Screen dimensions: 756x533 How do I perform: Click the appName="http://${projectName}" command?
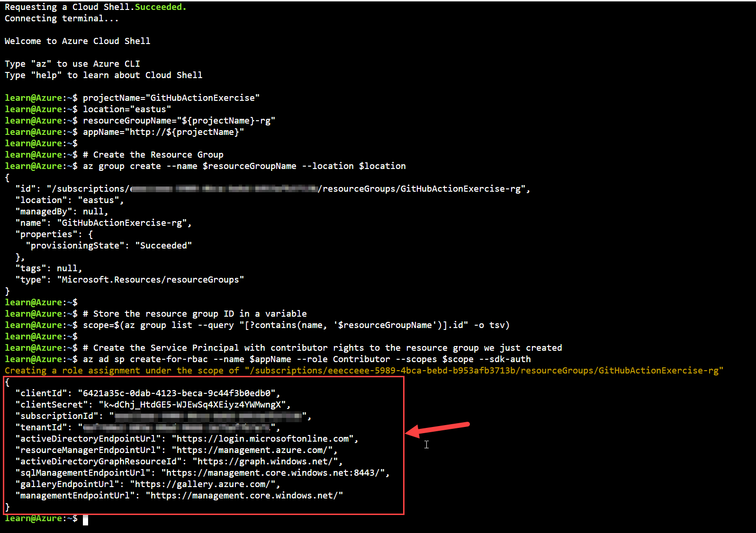(163, 132)
